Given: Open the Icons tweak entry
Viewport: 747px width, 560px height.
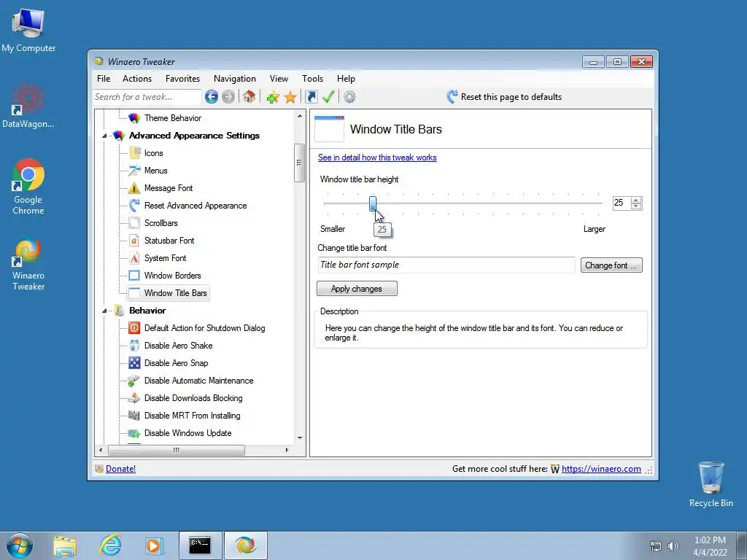Looking at the screenshot, I should 153,153.
